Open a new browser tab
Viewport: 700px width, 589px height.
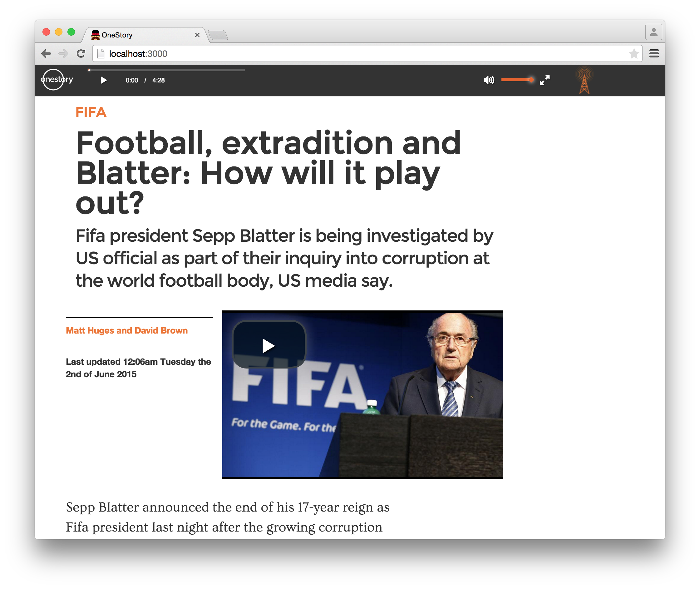pos(218,35)
